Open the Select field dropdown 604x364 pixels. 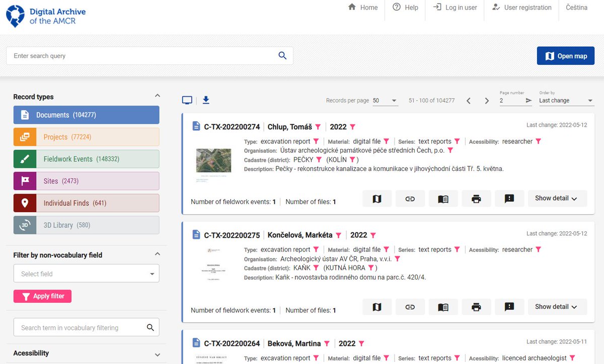[x=86, y=274]
